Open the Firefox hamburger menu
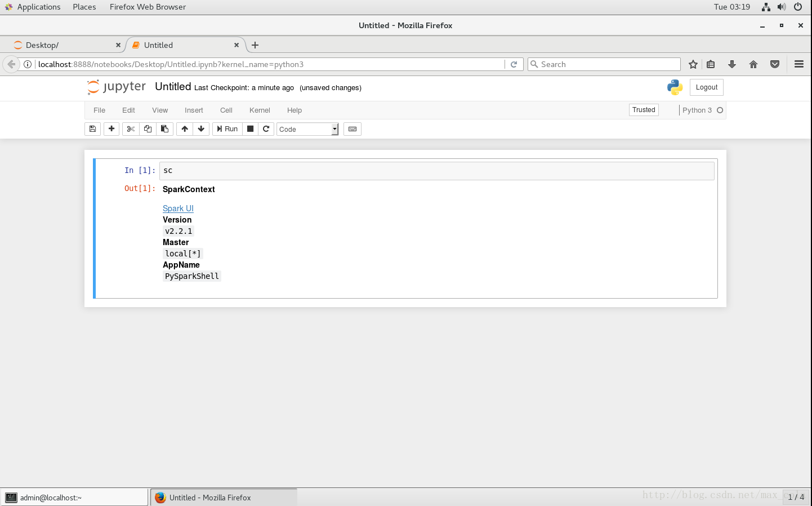The height and width of the screenshot is (506, 812). [799, 64]
